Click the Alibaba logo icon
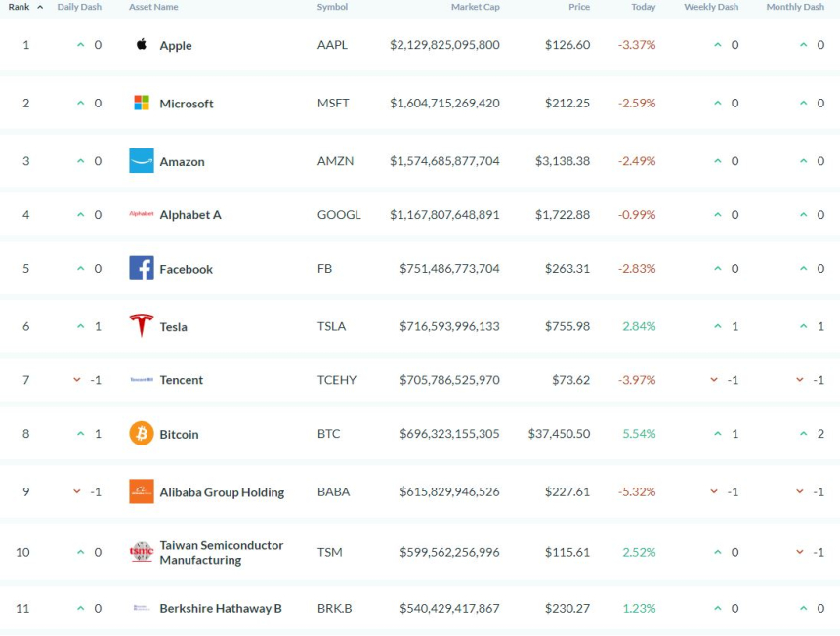 tap(142, 491)
